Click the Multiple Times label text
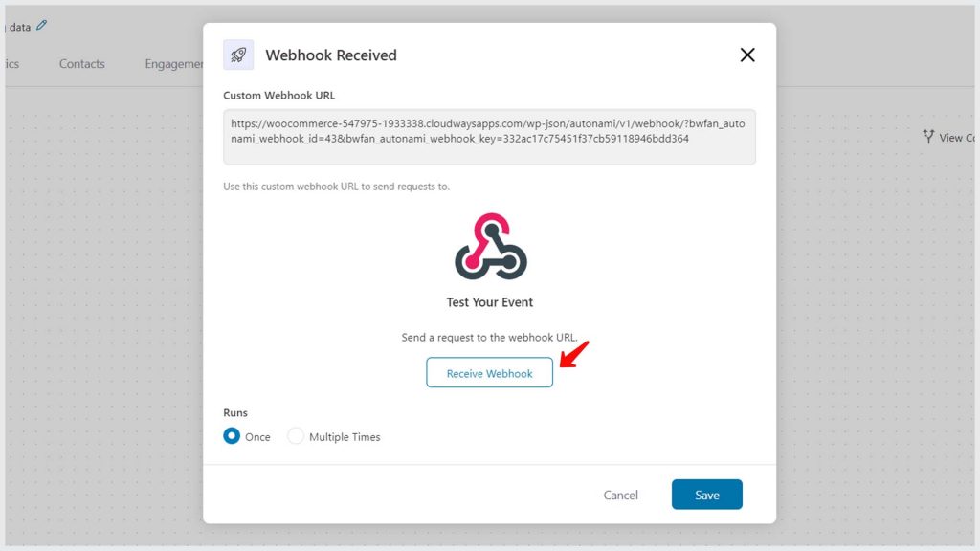980x551 pixels. tap(345, 437)
